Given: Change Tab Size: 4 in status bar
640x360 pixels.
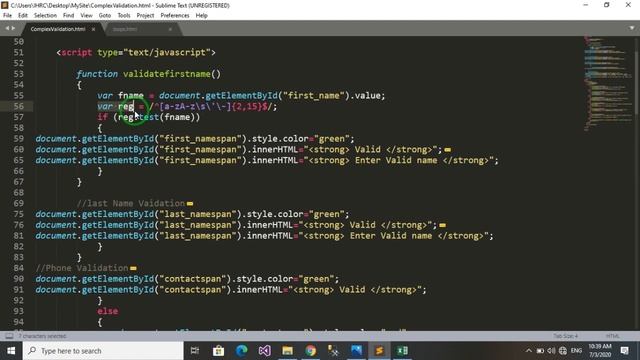Looking at the screenshot, I should 565,336.
